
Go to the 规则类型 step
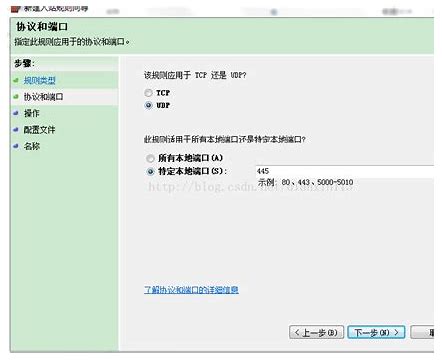tap(39, 80)
